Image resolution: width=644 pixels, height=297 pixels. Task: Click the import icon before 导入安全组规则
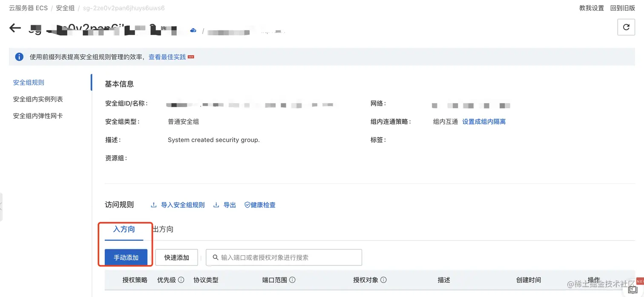[154, 205]
